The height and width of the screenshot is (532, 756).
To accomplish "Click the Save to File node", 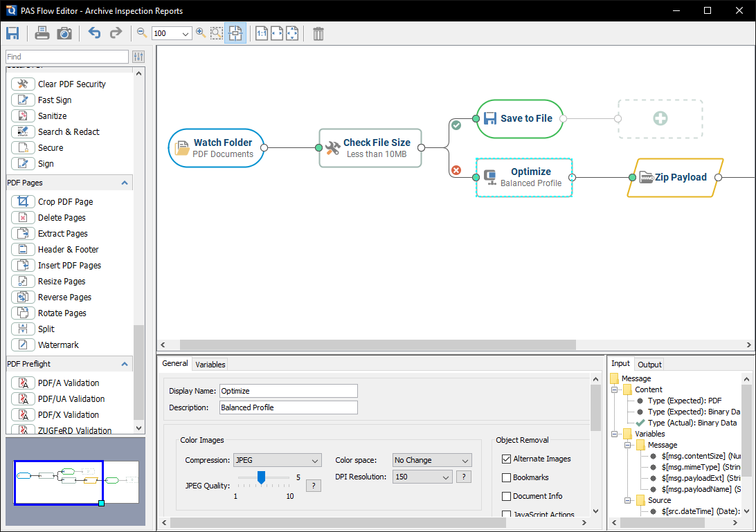I will pyautogui.click(x=519, y=118).
